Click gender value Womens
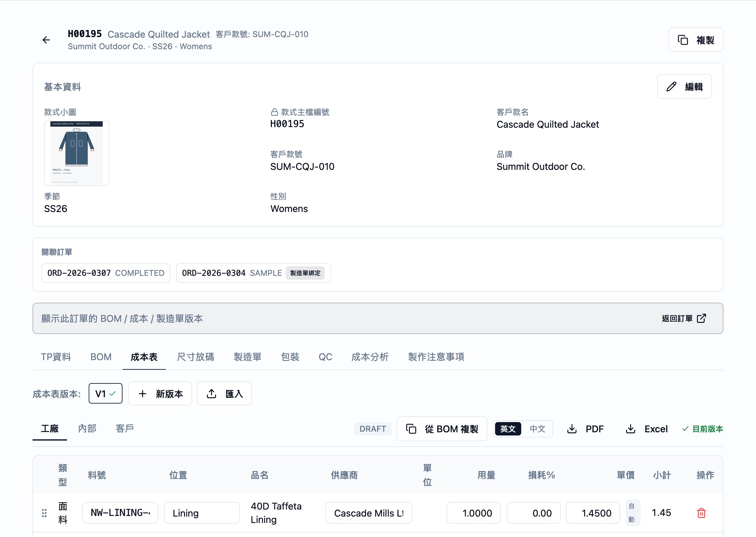This screenshot has height=537, width=756. point(289,209)
